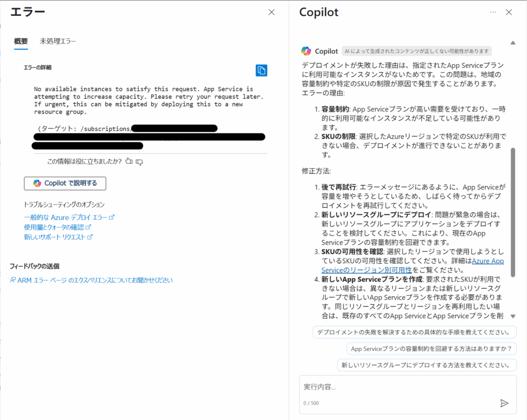Screen dimensions: 527x420
Task: Close the エラー panel
Action: point(272,12)
